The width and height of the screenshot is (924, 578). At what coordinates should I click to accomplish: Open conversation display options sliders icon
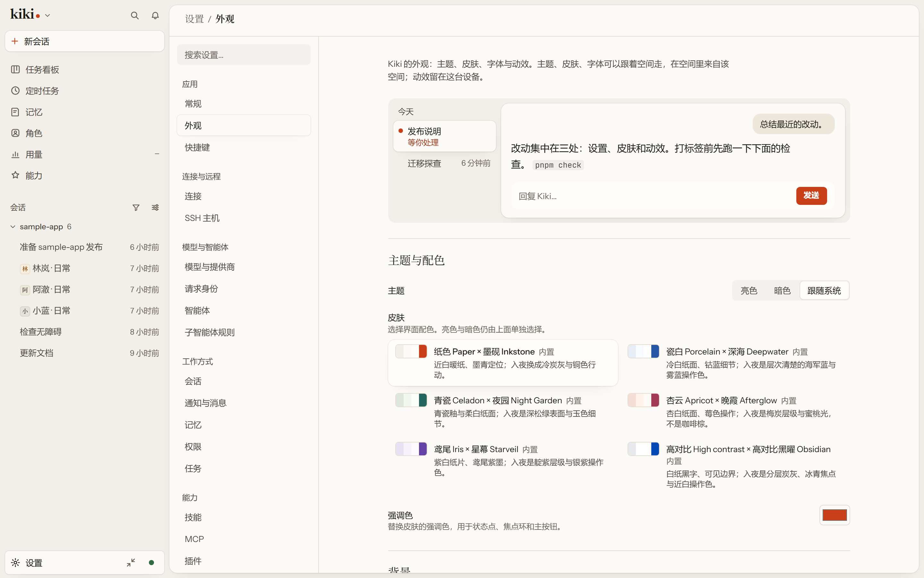(x=155, y=207)
